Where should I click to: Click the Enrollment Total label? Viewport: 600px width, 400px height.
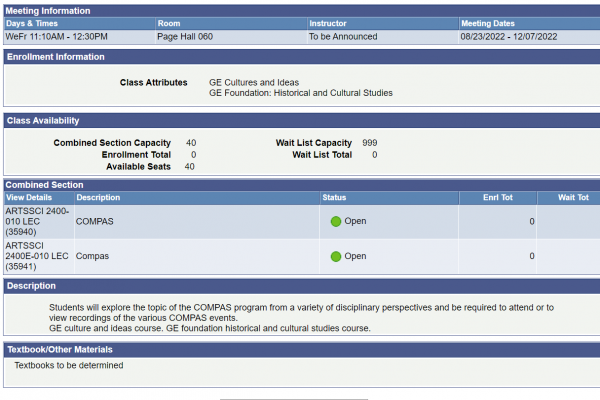coord(136,155)
